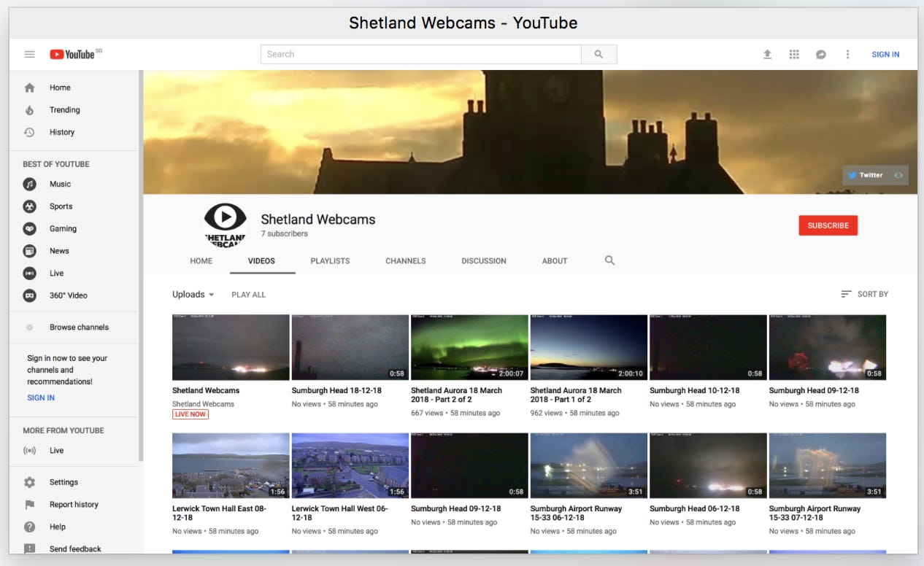Viewport: 924px width, 566px height.
Task: Play Sumburgh Airport Runway 07-12-18 thumbnail
Action: pyautogui.click(x=828, y=465)
